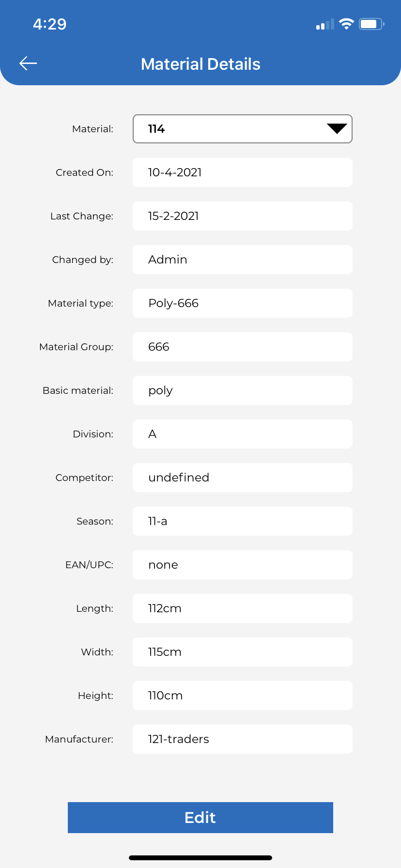This screenshot has height=868, width=401.
Task: Select the Manufacturer 121-traders field
Action: [x=243, y=739]
